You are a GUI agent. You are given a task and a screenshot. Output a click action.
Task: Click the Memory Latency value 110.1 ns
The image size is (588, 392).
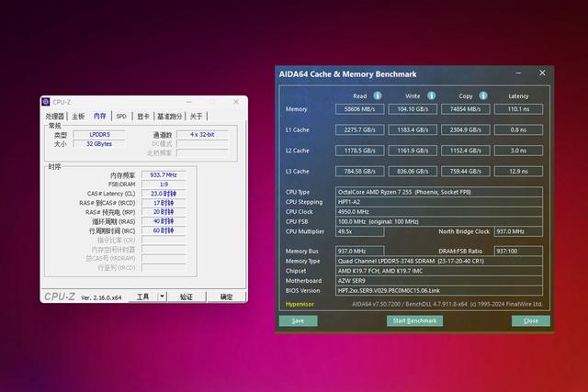(x=518, y=109)
